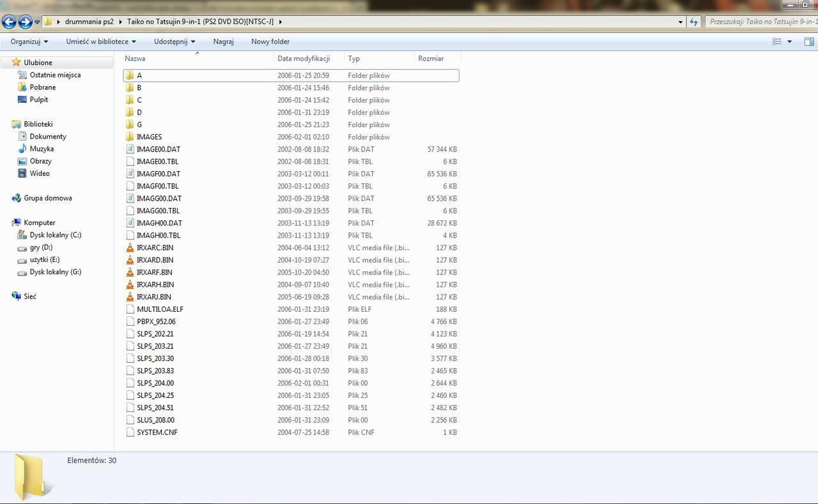This screenshot has height=504, width=818.
Task: Select SLPS_202.21 file name
Action: (155, 333)
